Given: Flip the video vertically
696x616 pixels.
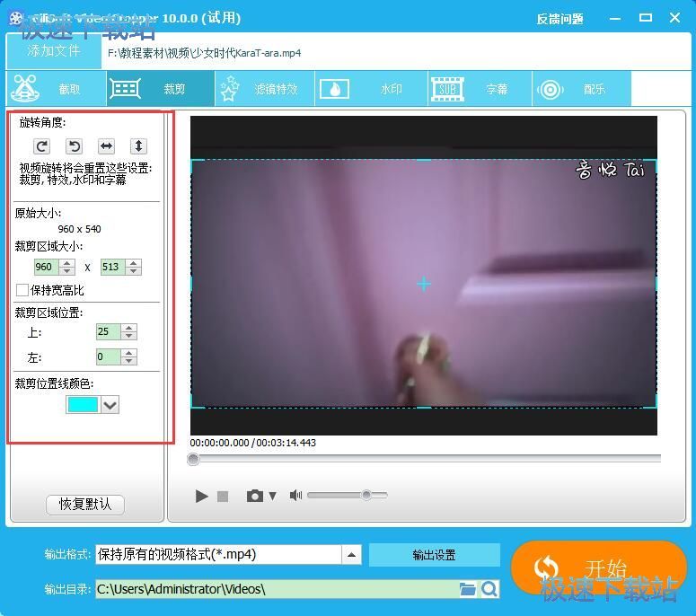Looking at the screenshot, I should click(138, 146).
